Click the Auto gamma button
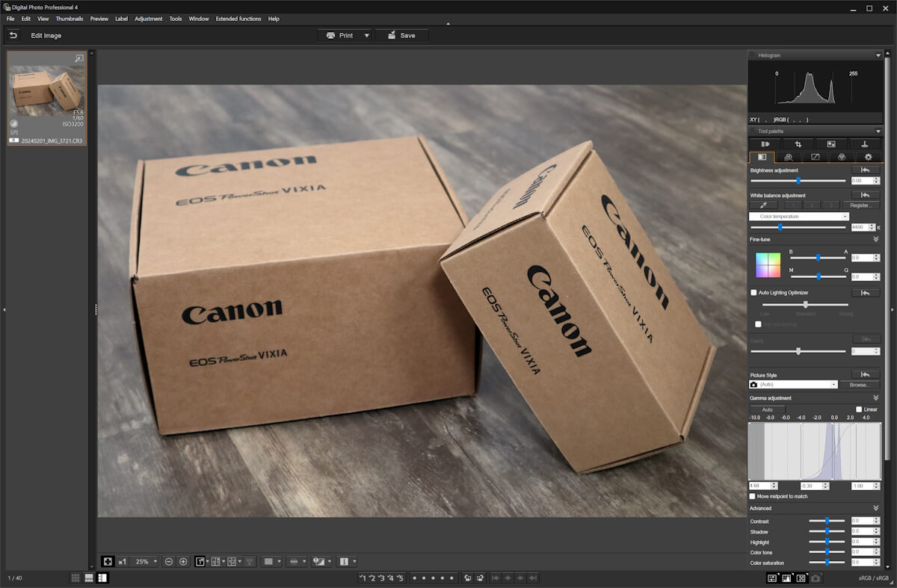Screen dimensions: 897x588 767,409
